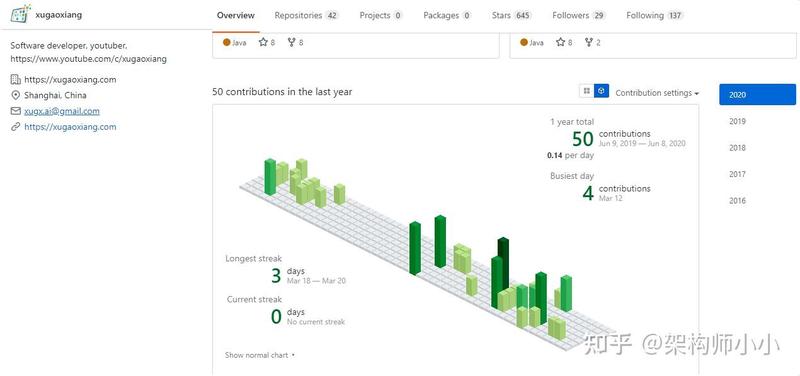Select the 3D cube chart view icon
800x376 pixels.
click(602, 91)
